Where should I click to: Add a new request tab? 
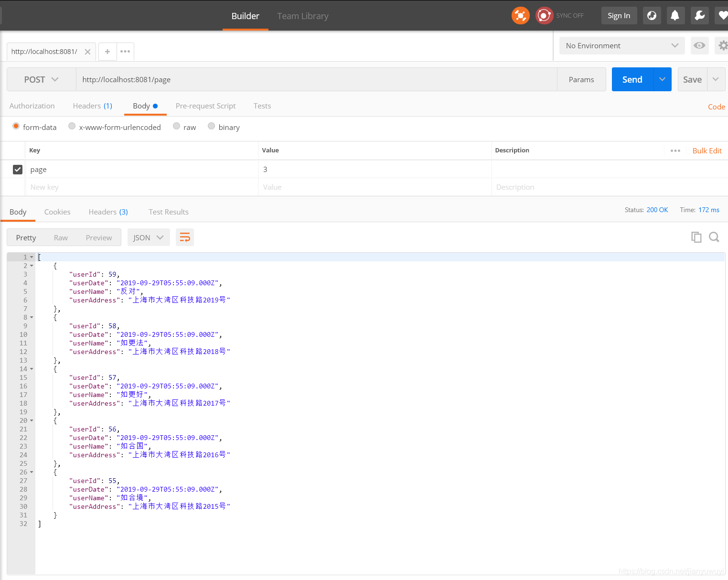tap(107, 52)
